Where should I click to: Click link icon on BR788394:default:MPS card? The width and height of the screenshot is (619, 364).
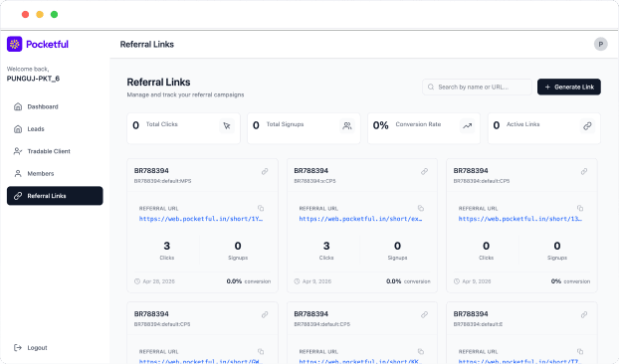pos(265,171)
